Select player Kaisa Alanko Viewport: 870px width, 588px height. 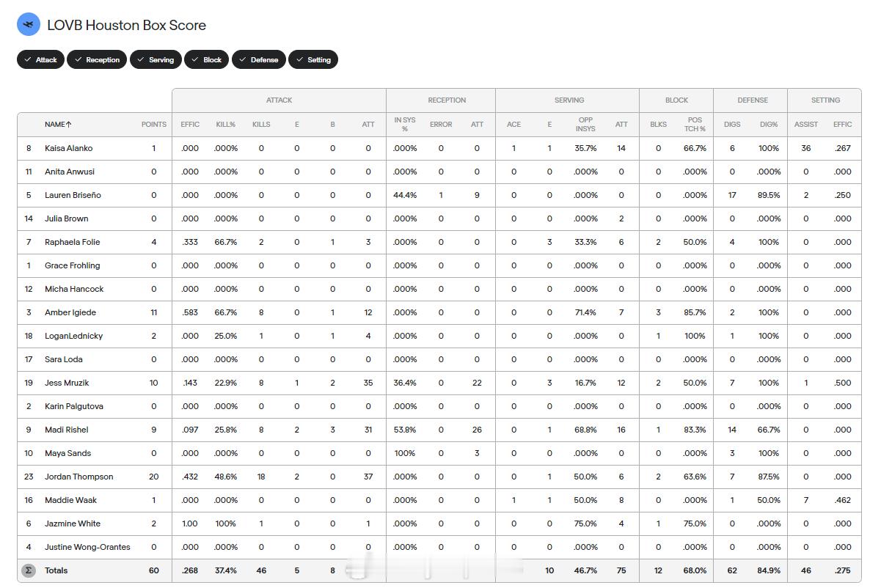pos(69,148)
